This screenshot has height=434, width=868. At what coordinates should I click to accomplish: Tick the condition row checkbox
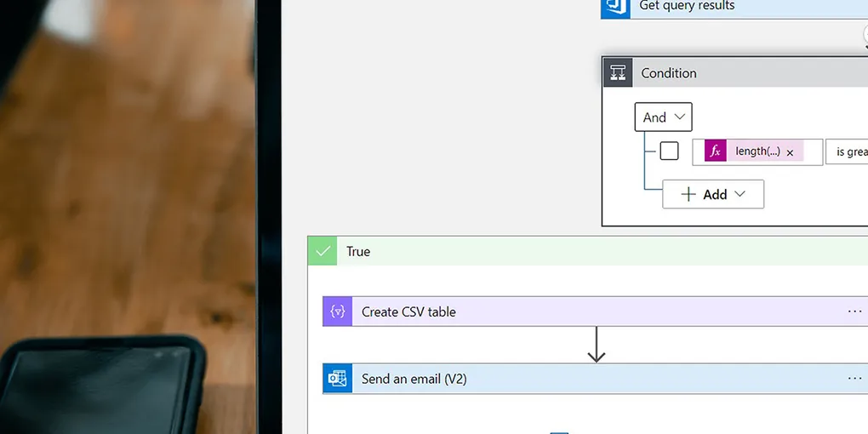click(x=670, y=151)
